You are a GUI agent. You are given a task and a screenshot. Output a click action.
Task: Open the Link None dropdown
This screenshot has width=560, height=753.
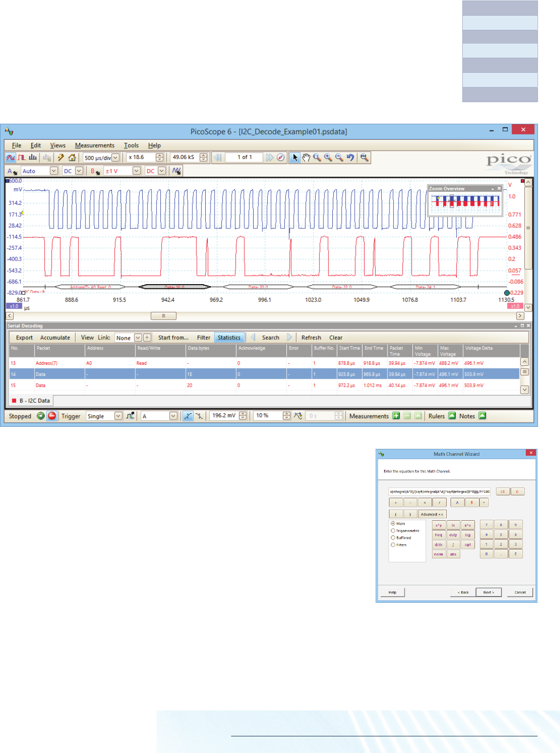(138, 337)
